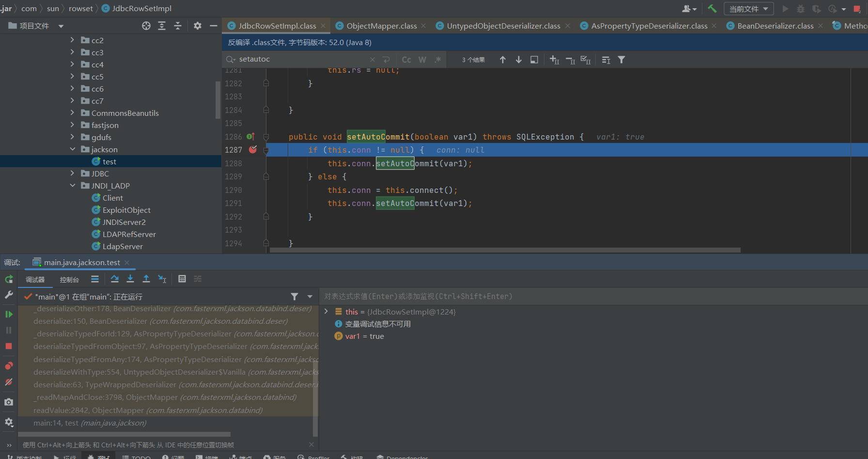Viewport: 868px width, 459px height.
Task: Open search results in Find window icon
Action: coord(534,60)
